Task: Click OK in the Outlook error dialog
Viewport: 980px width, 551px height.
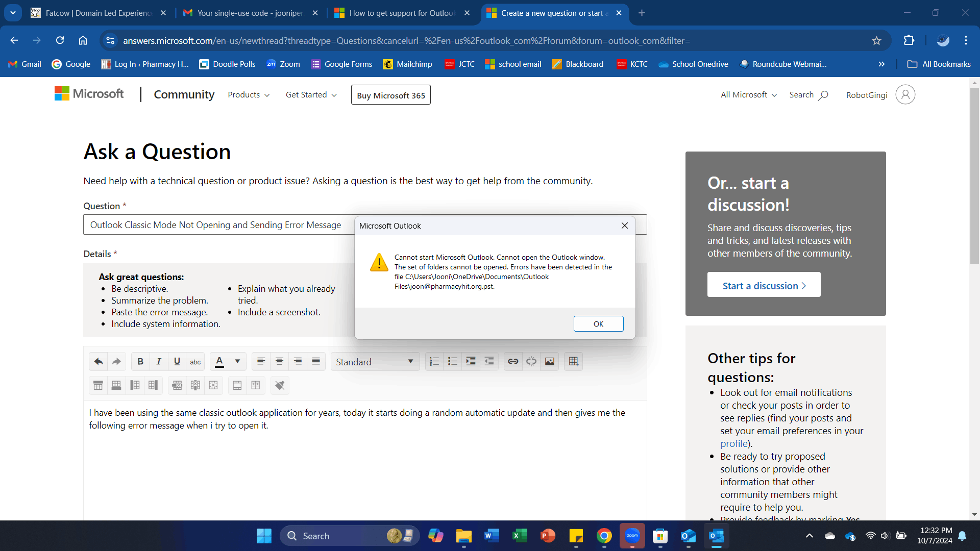Action: pyautogui.click(x=598, y=324)
